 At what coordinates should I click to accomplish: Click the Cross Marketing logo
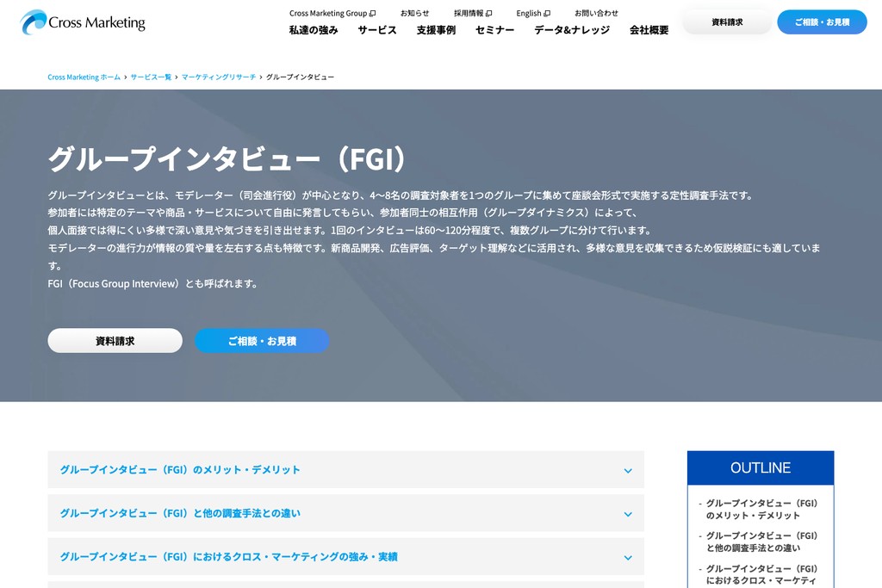(x=83, y=22)
